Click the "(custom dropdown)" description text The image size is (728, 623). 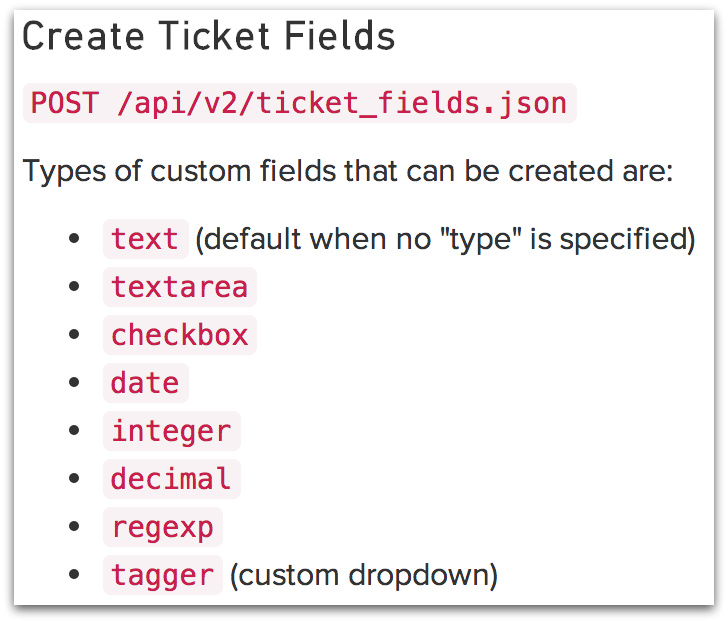(364, 575)
